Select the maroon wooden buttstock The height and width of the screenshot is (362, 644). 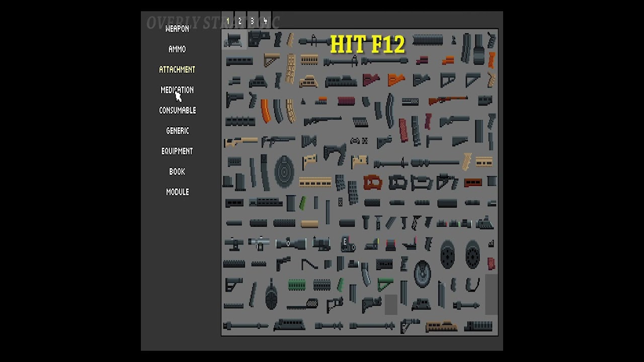pos(371,79)
